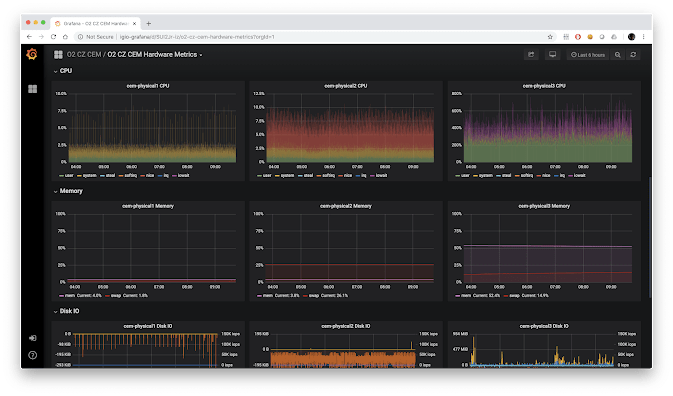Click the browser forward arrow
The width and height of the screenshot is (673, 396).
pos(41,37)
